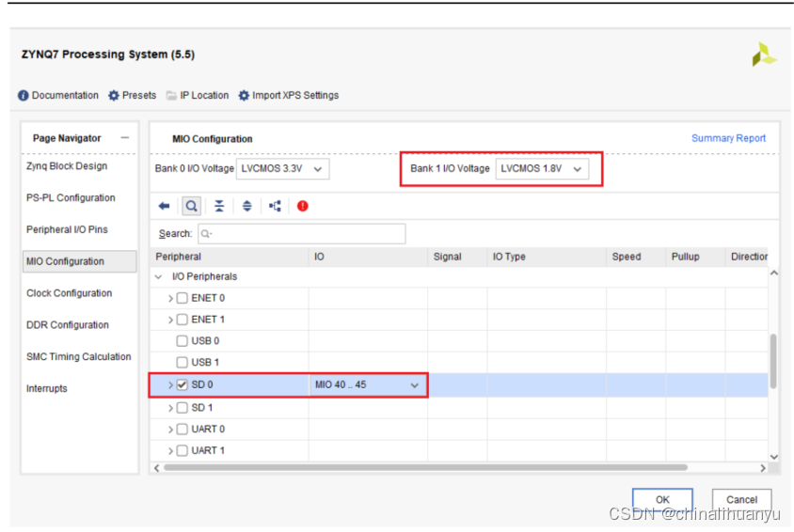Click the scroll right arrow

pyautogui.click(x=763, y=468)
